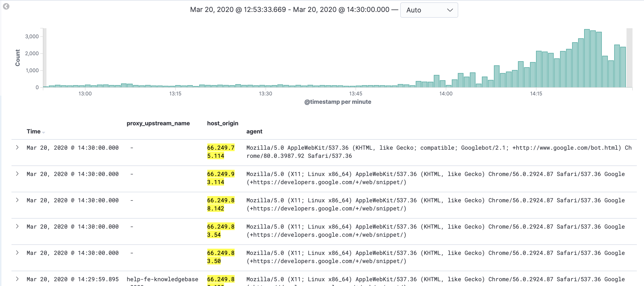Click the 13:00 axis label
Screen dimensions: 644x286
pyautogui.click(x=85, y=94)
